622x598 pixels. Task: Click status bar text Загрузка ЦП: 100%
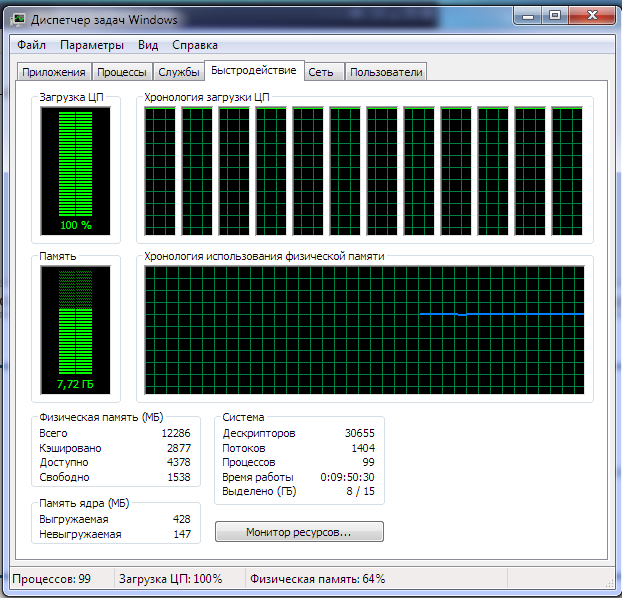170,579
